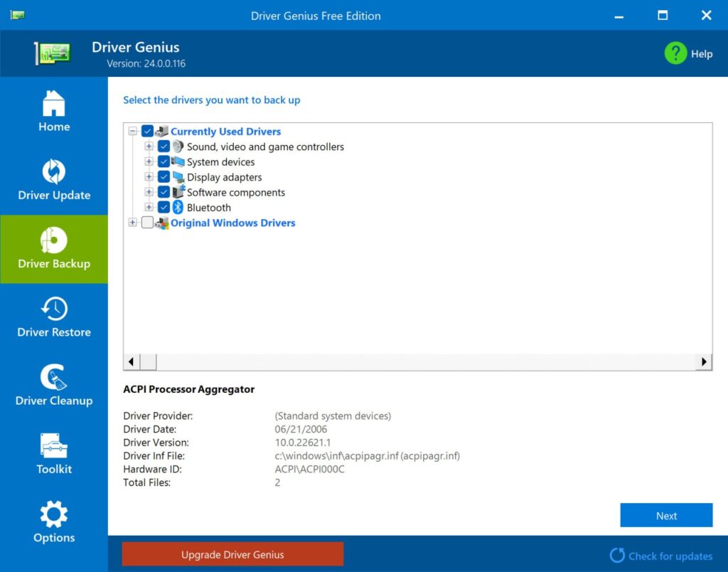Click the driver date 06/21/2006 value
Viewport: 728px width, 572px height.
[x=301, y=429]
